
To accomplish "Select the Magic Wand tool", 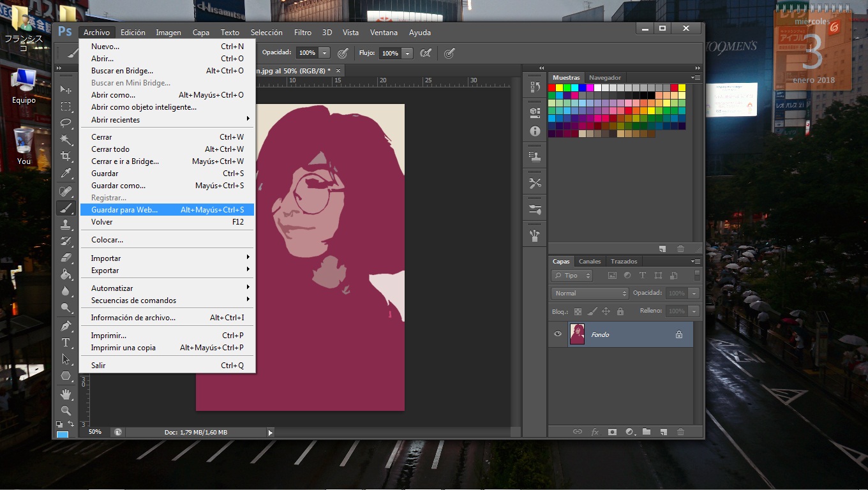I will click(66, 139).
